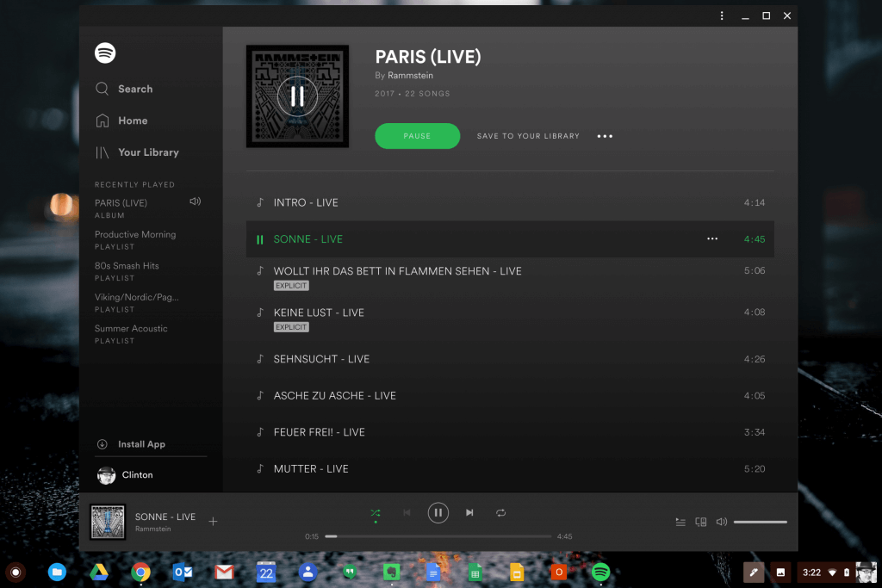Click the now-playing speaker icon beside PARIS (LIVE)

196,201
